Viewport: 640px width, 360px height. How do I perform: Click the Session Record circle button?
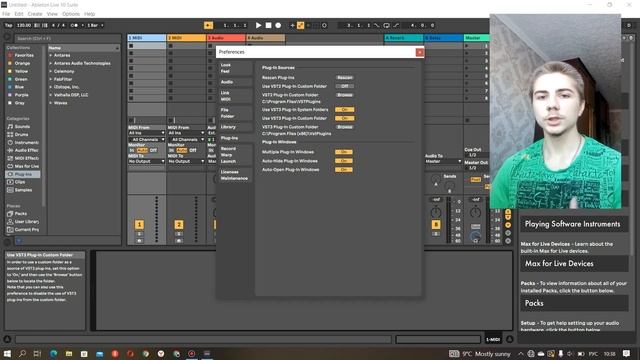click(x=324, y=25)
